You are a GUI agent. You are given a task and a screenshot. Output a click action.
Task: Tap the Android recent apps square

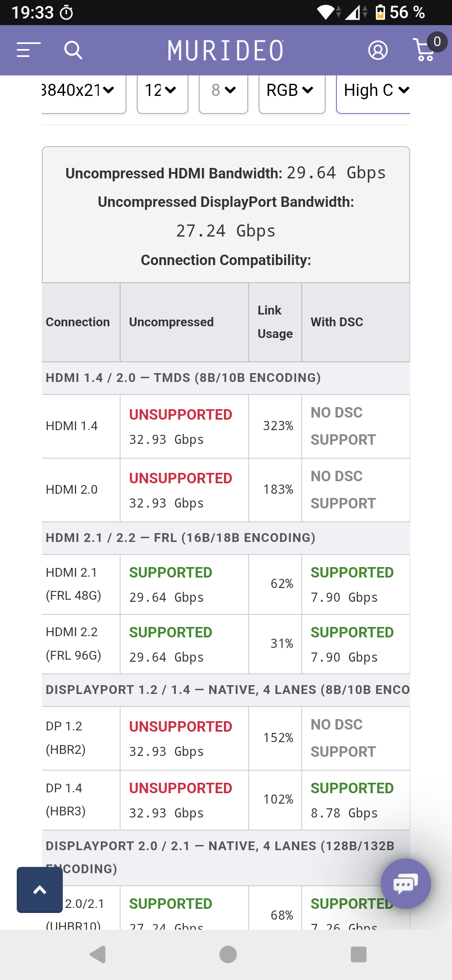point(358,954)
